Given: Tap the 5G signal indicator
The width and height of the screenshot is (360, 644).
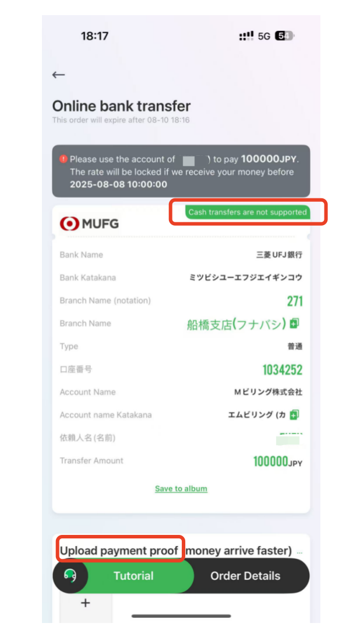Looking at the screenshot, I should [264, 36].
